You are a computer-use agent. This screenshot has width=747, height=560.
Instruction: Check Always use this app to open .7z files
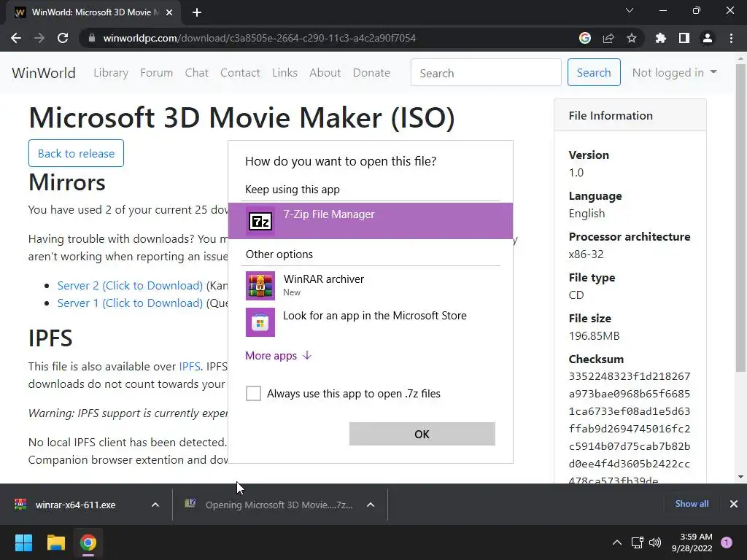pos(253,393)
